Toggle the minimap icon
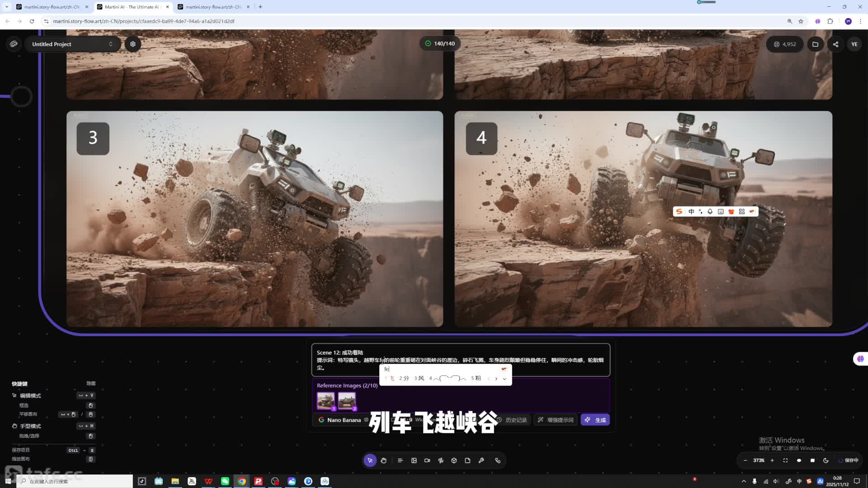 point(812,460)
